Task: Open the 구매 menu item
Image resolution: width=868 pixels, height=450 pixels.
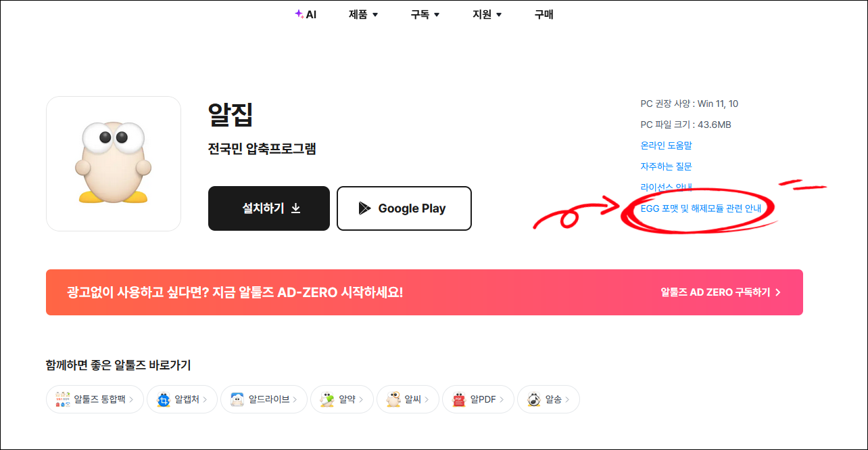Action: (544, 14)
